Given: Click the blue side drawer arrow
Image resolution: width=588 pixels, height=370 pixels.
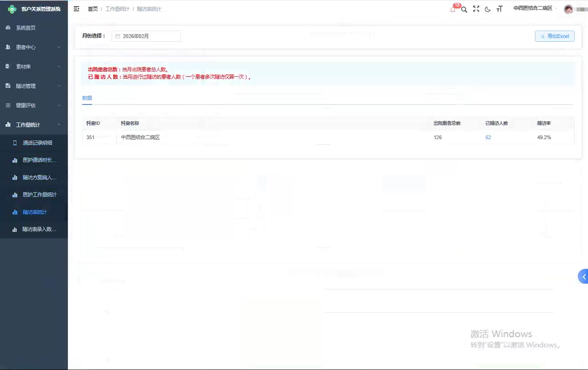Looking at the screenshot, I should pos(584,277).
